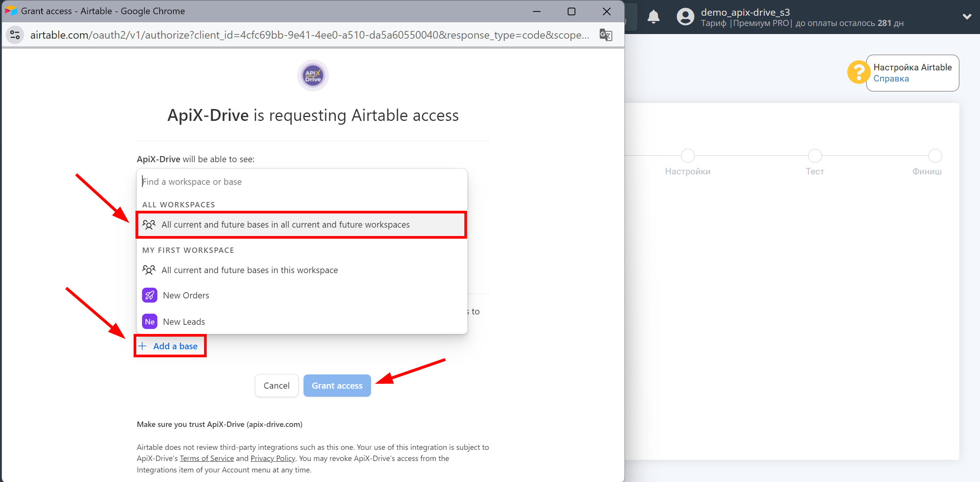Focus the Find a workspace or base field

click(x=302, y=182)
